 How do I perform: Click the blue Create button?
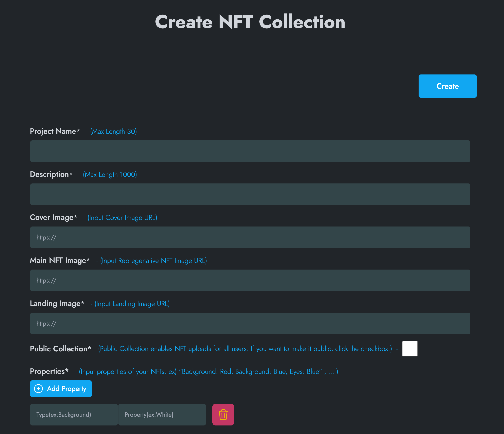447,86
